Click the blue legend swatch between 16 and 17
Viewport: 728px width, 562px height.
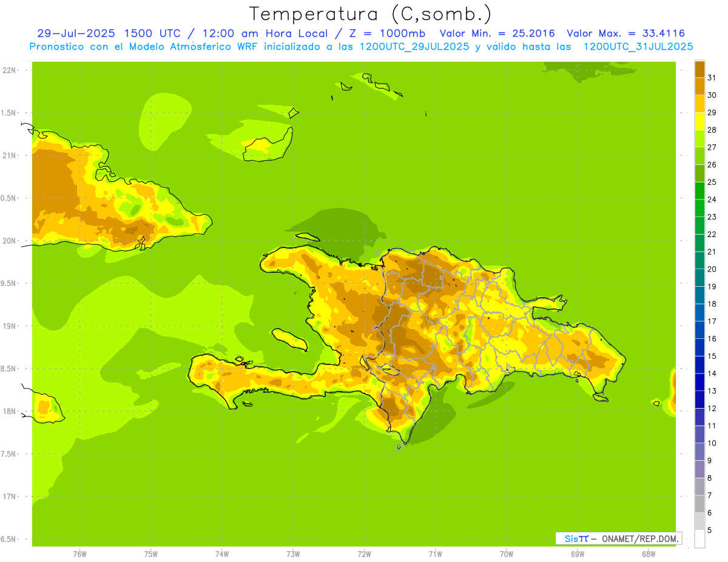click(699, 330)
